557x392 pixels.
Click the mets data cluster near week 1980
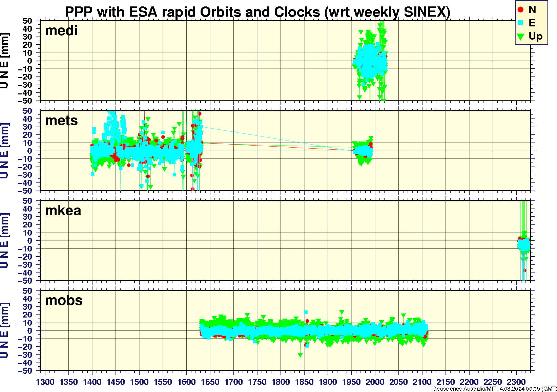pyautogui.click(x=363, y=151)
